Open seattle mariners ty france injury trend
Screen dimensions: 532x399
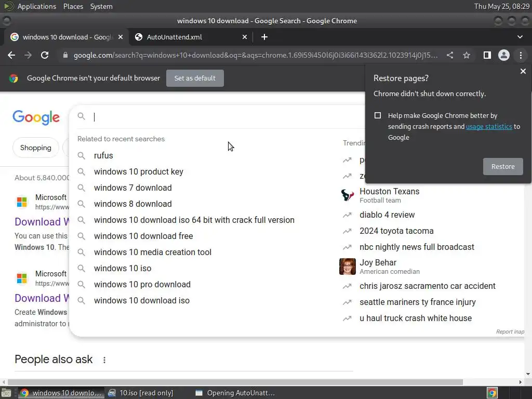tap(417, 302)
